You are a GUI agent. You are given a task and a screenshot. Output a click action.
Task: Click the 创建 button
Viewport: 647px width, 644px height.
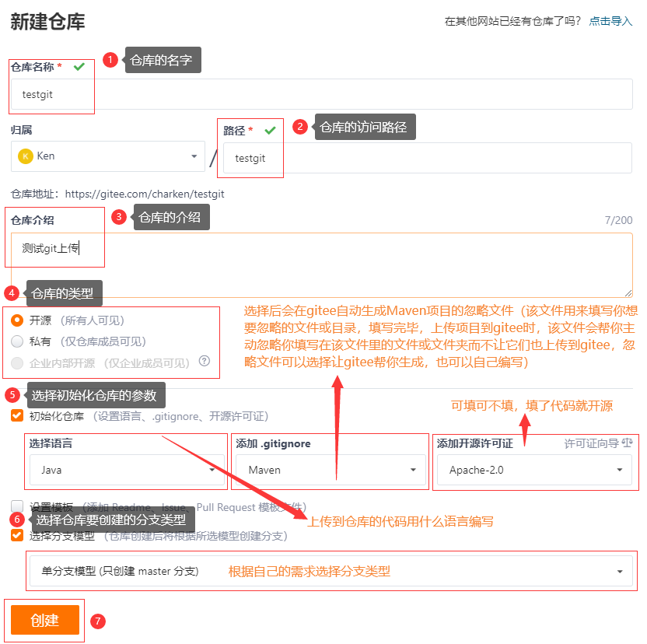(x=44, y=619)
